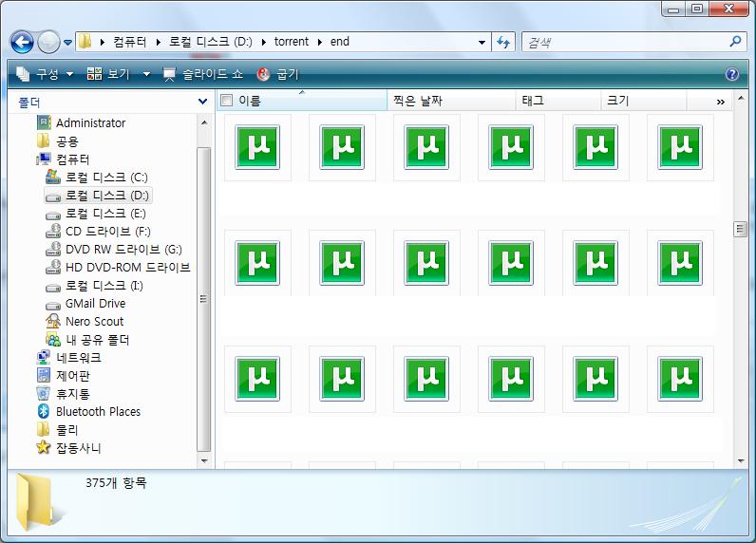Viewport: 756px width, 543px height.
Task: Open GMail Drive in the tree
Action: point(85,304)
